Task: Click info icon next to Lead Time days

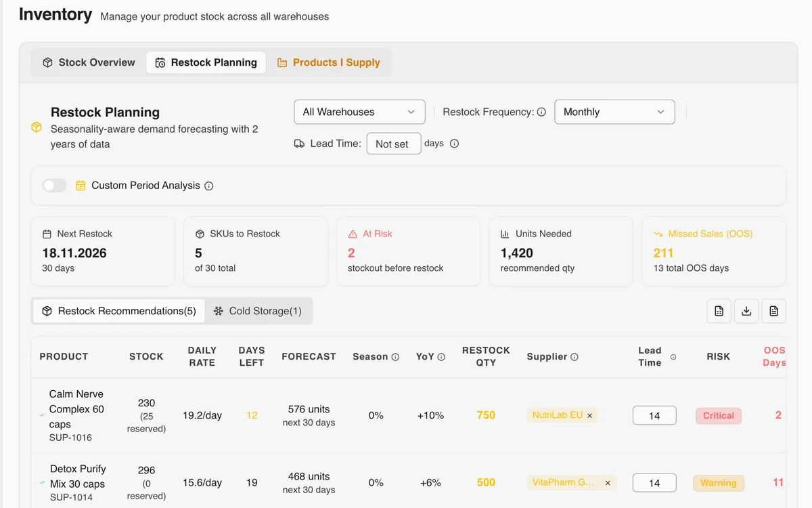Action: pyautogui.click(x=454, y=144)
